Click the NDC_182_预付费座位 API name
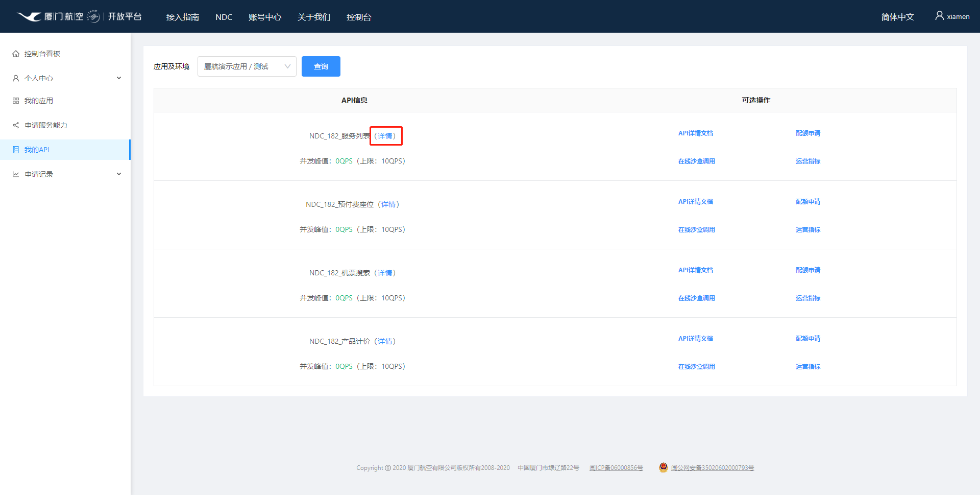980x495 pixels. pyautogui.click(x=340, y=204)
